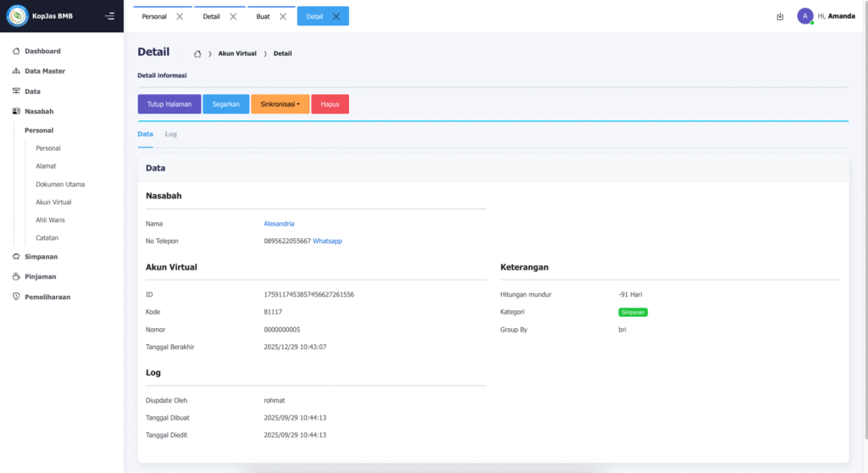Open the Whatsapp link next to phone number
This screenshot has width=868, height=473.
click(327, 241)
